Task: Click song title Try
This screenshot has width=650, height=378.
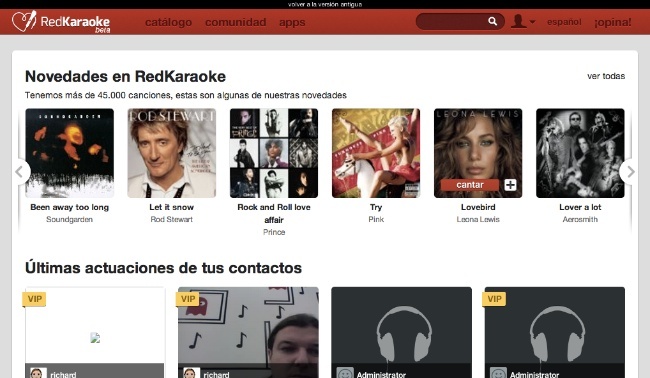Action: pyautogui.click(x=376, y=207)
